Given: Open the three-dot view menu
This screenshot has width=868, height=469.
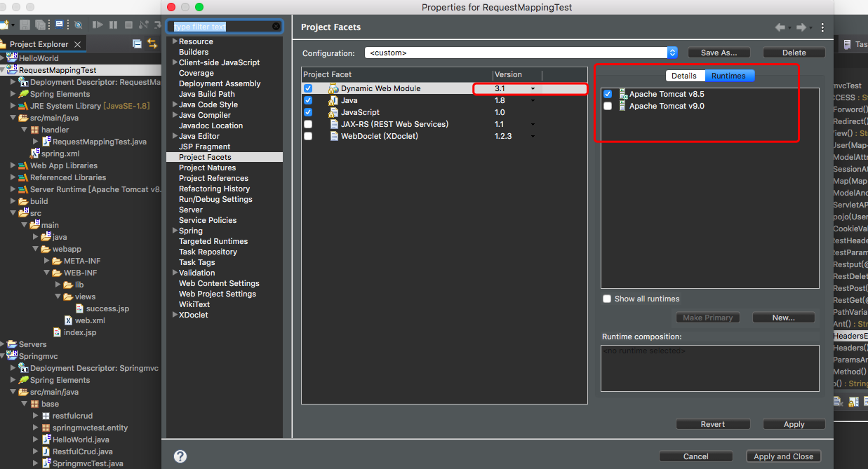Looking at the screenshot, I should 822,27.
